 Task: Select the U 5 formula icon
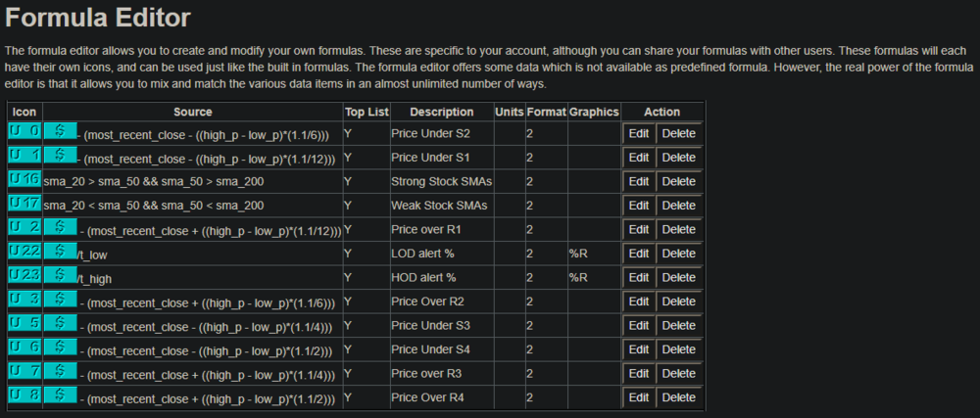tap(24, 323)
